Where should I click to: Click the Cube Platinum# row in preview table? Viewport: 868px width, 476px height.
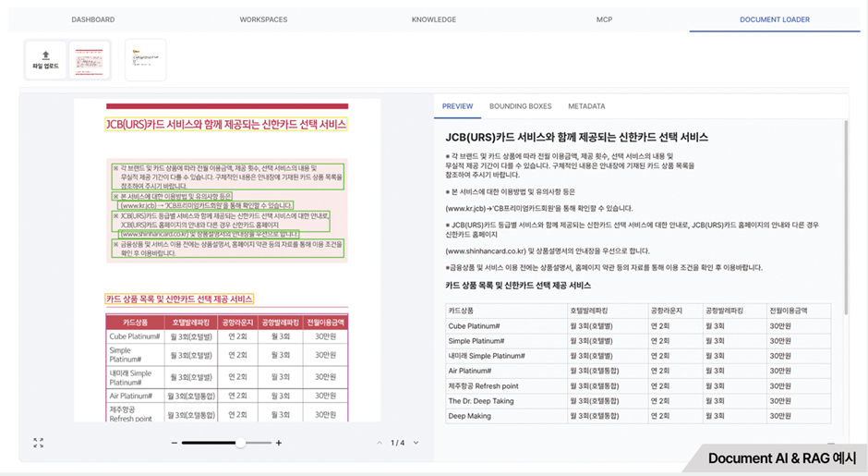637,326
